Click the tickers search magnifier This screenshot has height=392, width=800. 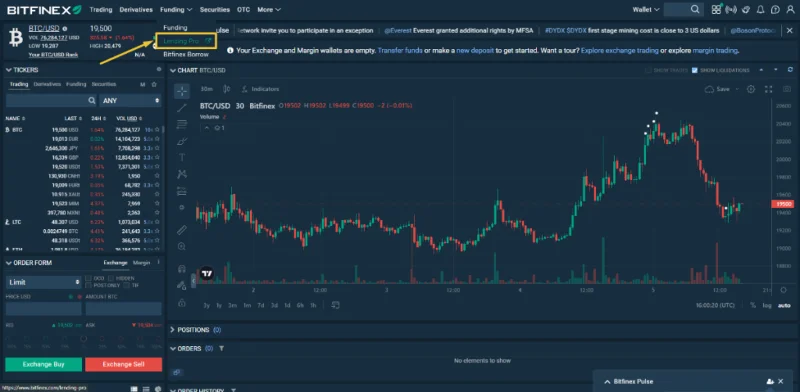pyautogui.click(x=92, y=101)
